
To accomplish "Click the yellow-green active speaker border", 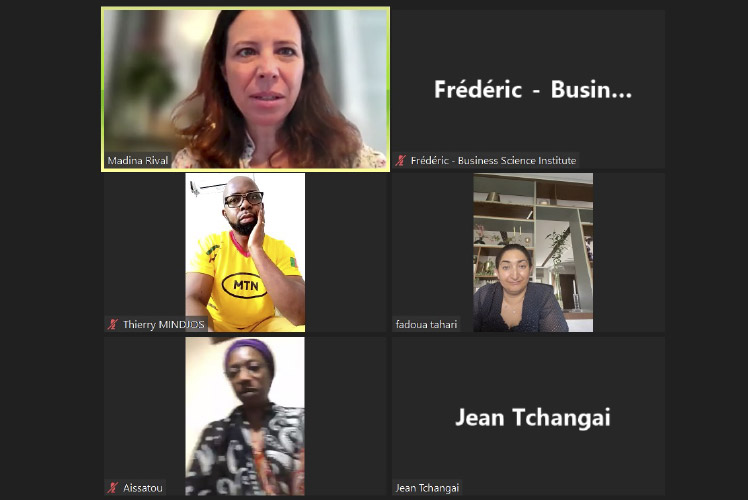I will 245,8.
